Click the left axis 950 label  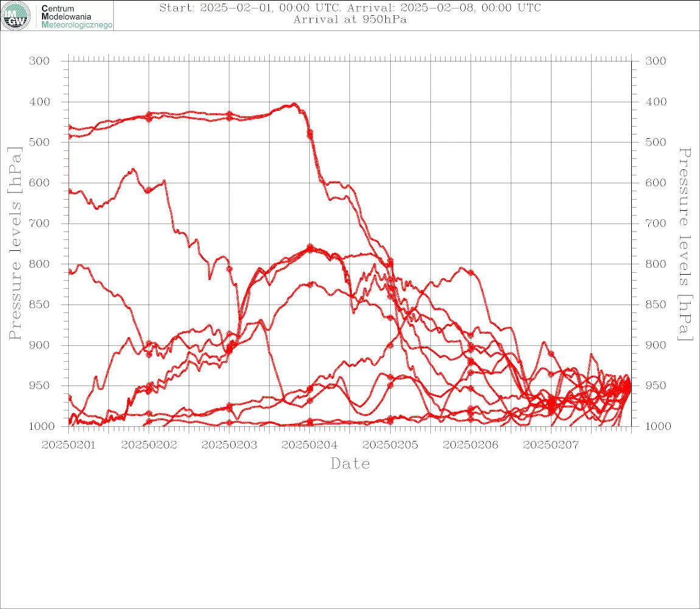(40, 385)
